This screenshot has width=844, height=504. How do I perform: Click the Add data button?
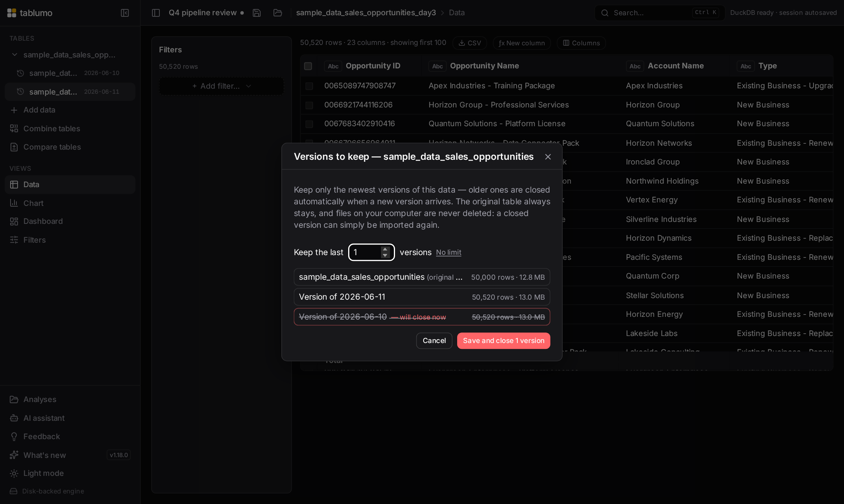[70, 110]
